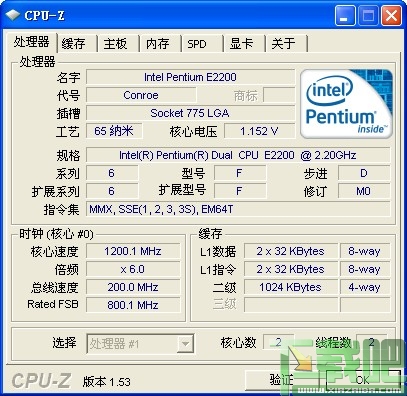This screenshot has height=396, width=407.
Task: Click the core speed value 1200.1 MHz
Action: point(133,251)
